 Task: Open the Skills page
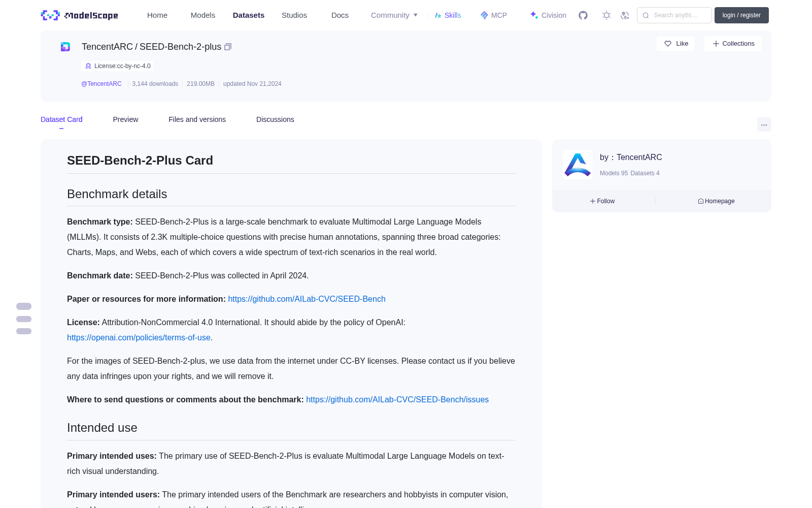(x=448, y=15)
